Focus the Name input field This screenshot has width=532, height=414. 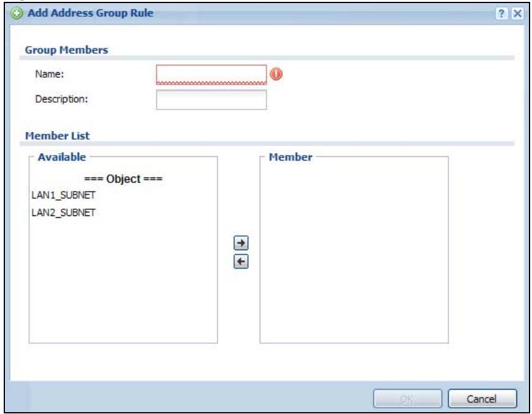coord(211,75)
